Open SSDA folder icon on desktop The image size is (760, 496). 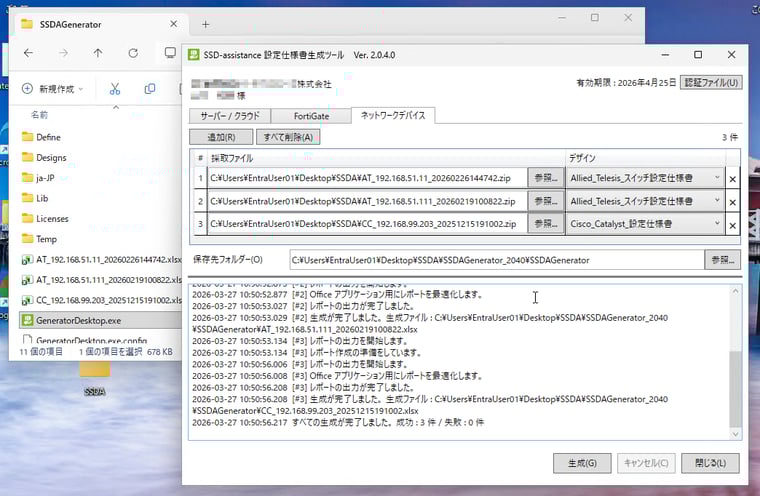point(95,376)
